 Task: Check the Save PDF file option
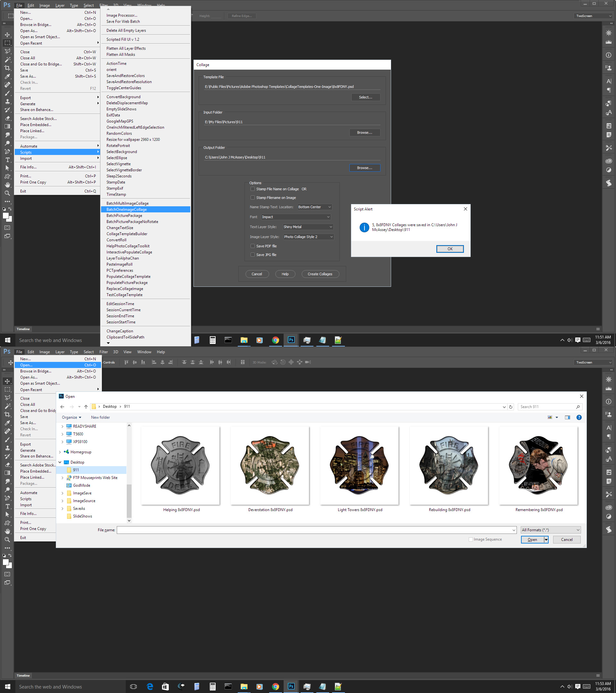(x=252, y=246)
